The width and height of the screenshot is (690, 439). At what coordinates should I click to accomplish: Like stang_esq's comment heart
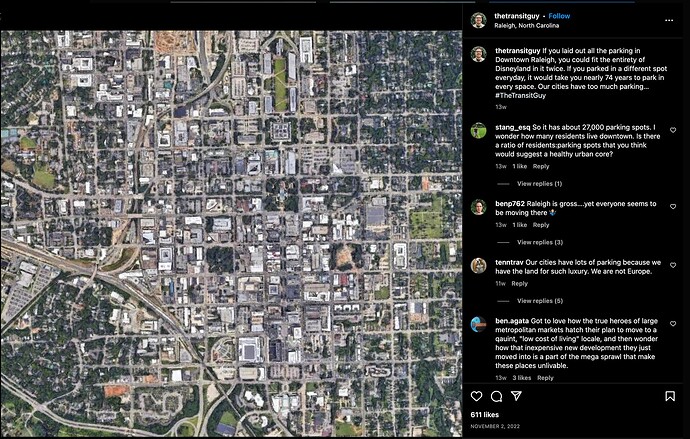click(x=673, y=130)
